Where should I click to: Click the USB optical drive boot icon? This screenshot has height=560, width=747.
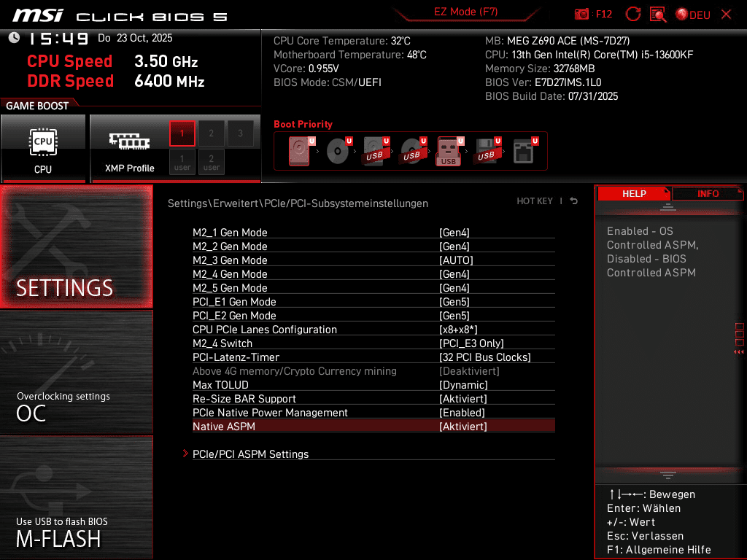[413, 151]
